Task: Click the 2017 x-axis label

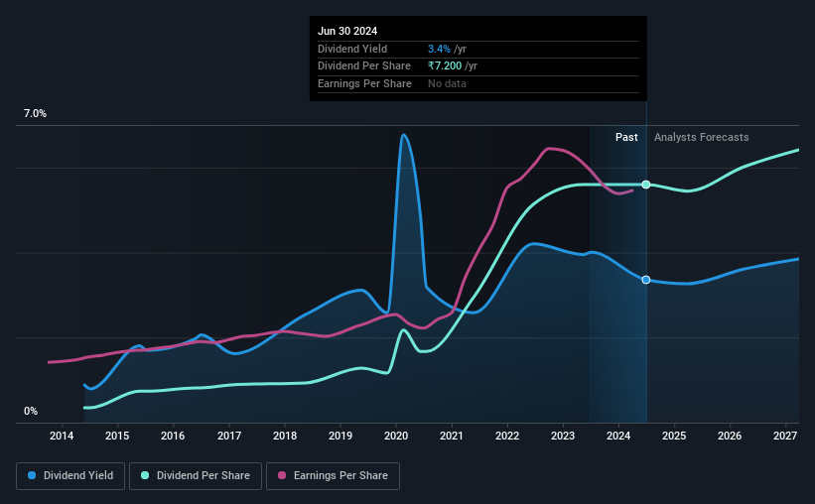Action: click(228, 436)
